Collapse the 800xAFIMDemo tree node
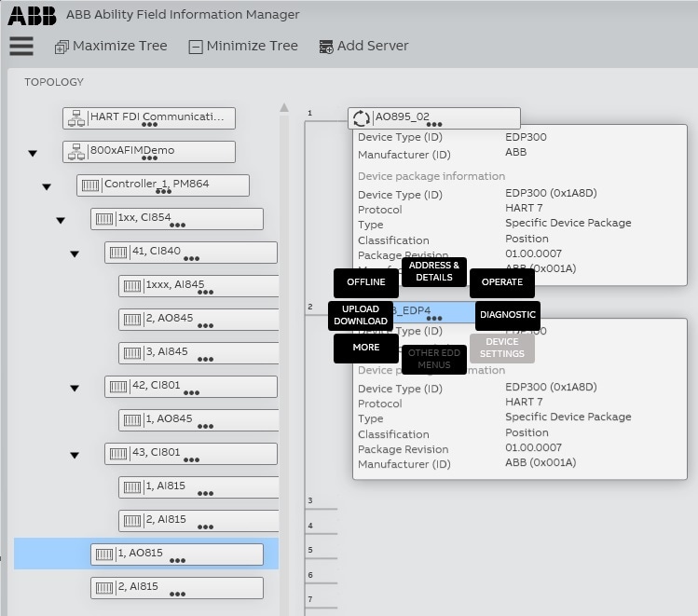The height and width of the screenshot is (616, 698). click(x=33, y=154)
